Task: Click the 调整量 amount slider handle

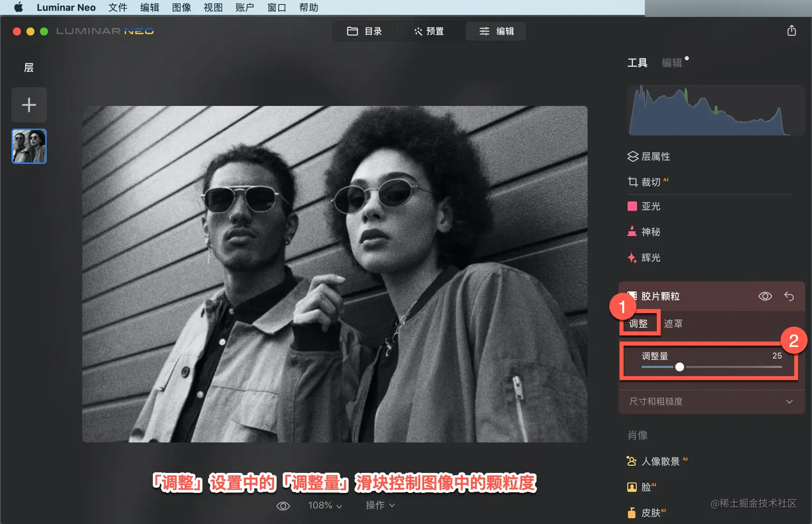Action: (x=680, y=367)
